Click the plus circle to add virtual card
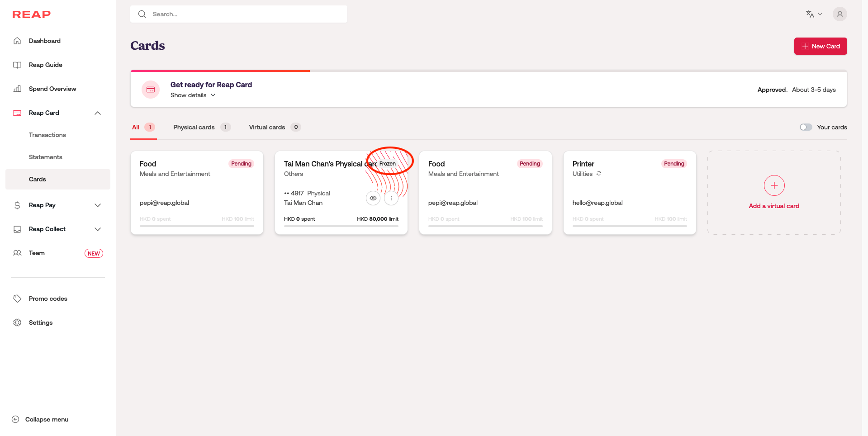Image resolution: width=868 pixels, height=436 pixels. [774, 185]
